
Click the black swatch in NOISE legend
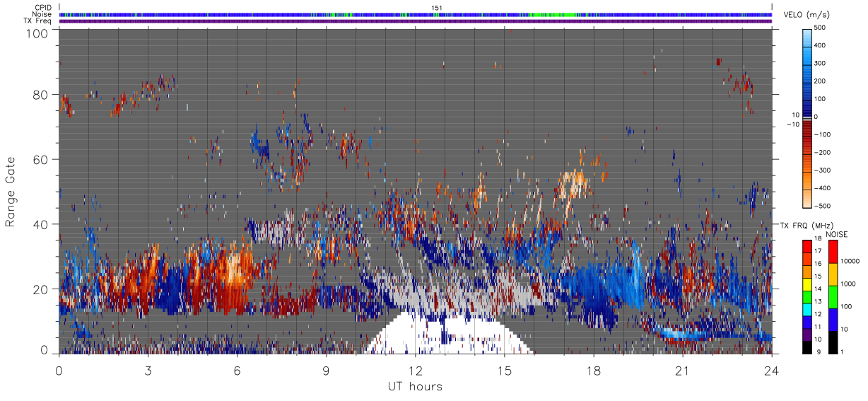click(833, 342)
